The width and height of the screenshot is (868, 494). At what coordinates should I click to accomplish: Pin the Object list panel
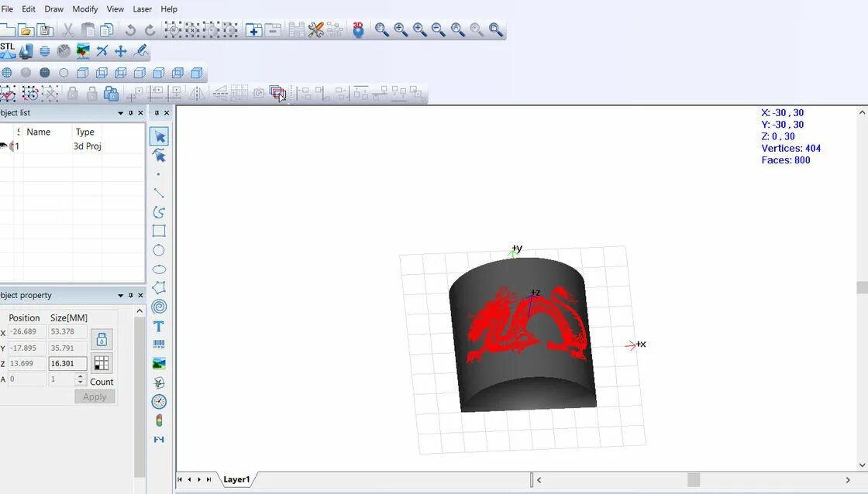pos(131,113)
